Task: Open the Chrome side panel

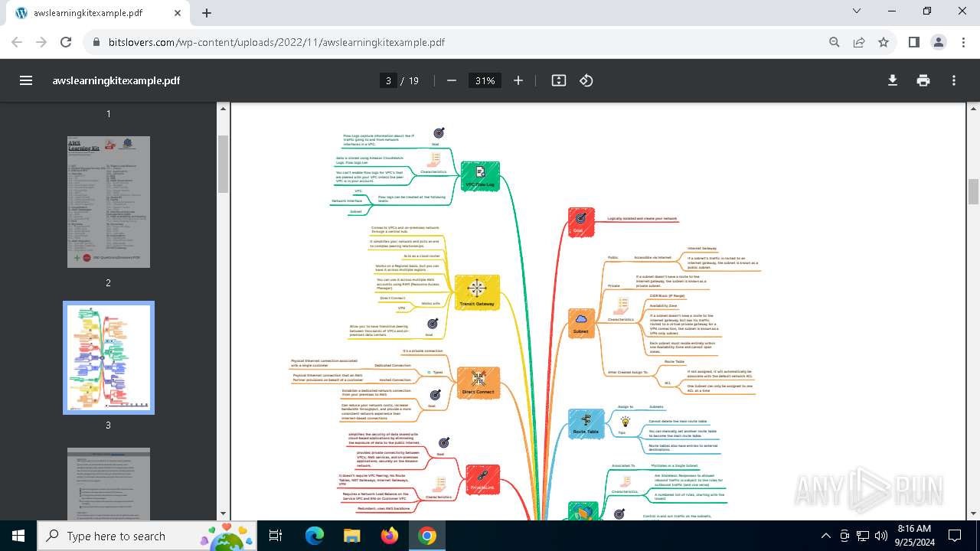Action: [x=914, y=42]
